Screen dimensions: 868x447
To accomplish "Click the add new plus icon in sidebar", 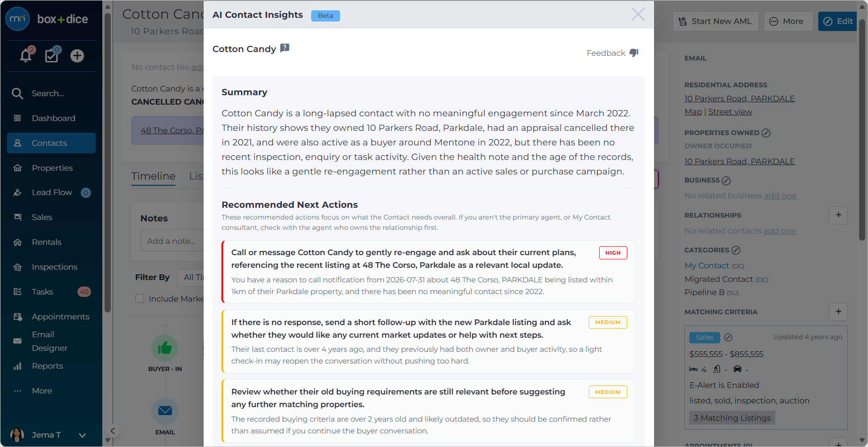I will point(77,56).
